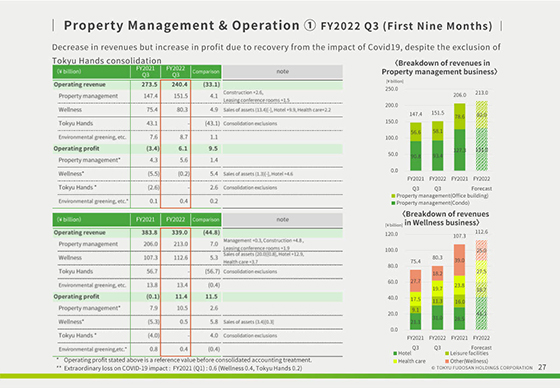Select the 7.0 Property management comparison cell

point(214,244)
